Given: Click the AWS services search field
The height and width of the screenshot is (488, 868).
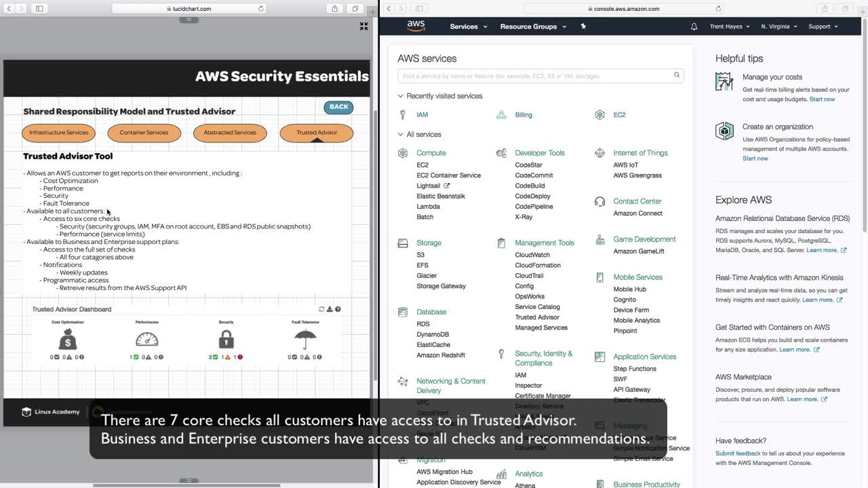Looking at the screenshot, I should click(x=540, y=76).
